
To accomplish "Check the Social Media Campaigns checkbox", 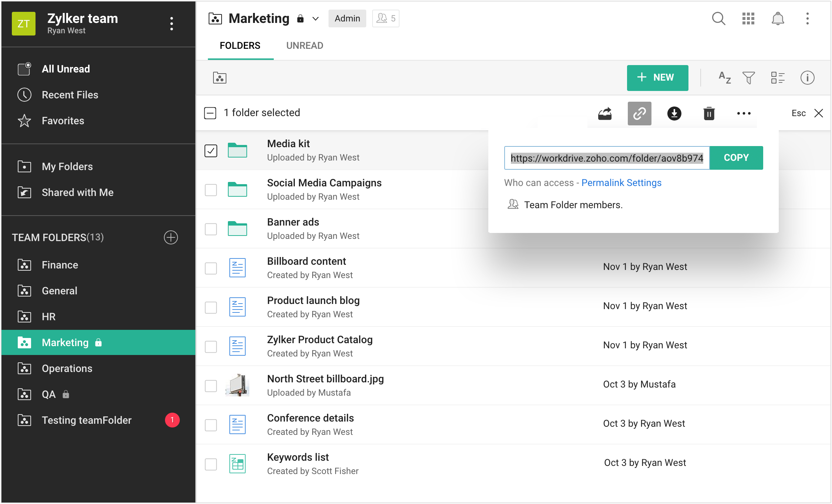I will coord(211,190).
